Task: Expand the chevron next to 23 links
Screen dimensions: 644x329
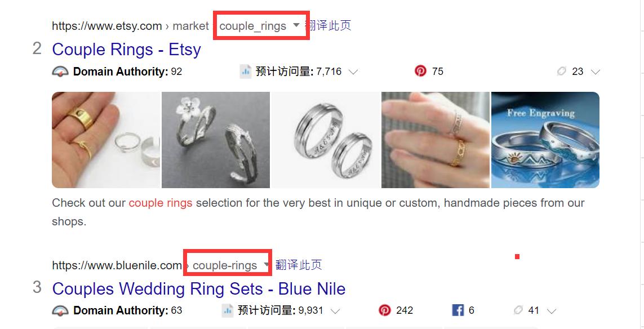Action: (x=595, y=72)
